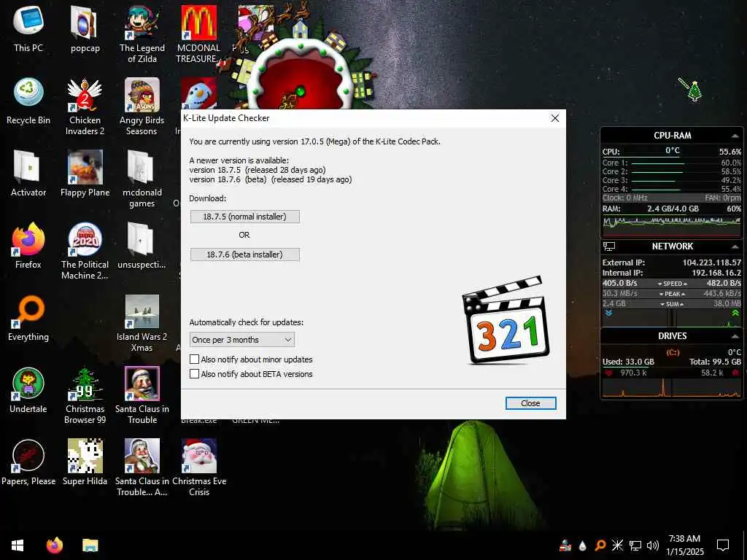Click the RAM usage history graph
Image resolution: width=747 pixels, height=560 pixels.
672,226
